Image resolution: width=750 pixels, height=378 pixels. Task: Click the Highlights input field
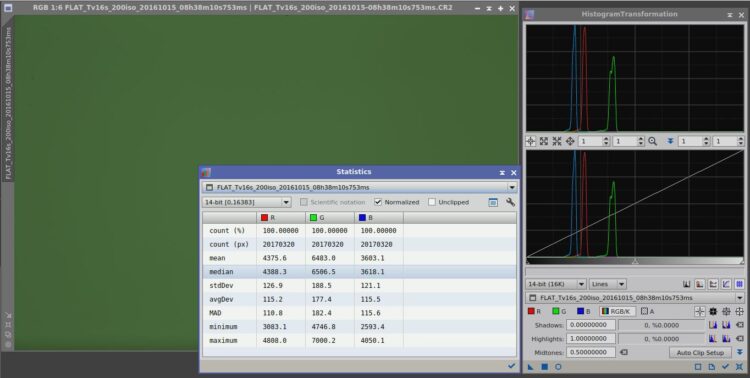coord(591,339)
